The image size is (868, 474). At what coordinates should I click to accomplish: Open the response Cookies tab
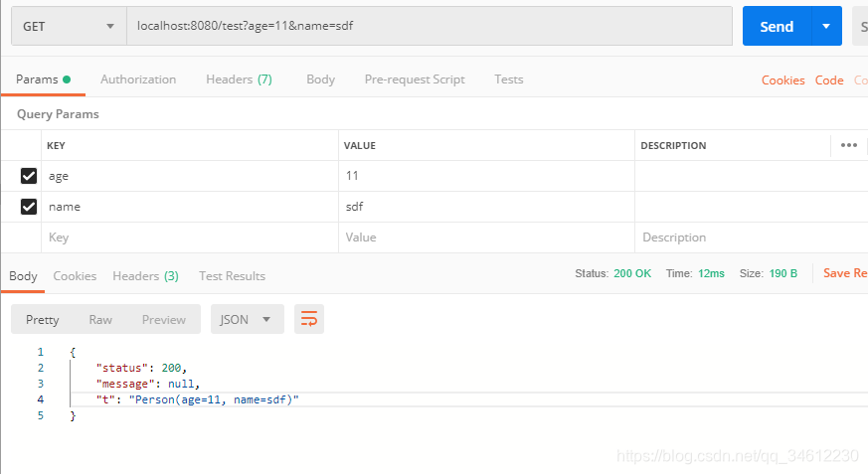[75, 276]
